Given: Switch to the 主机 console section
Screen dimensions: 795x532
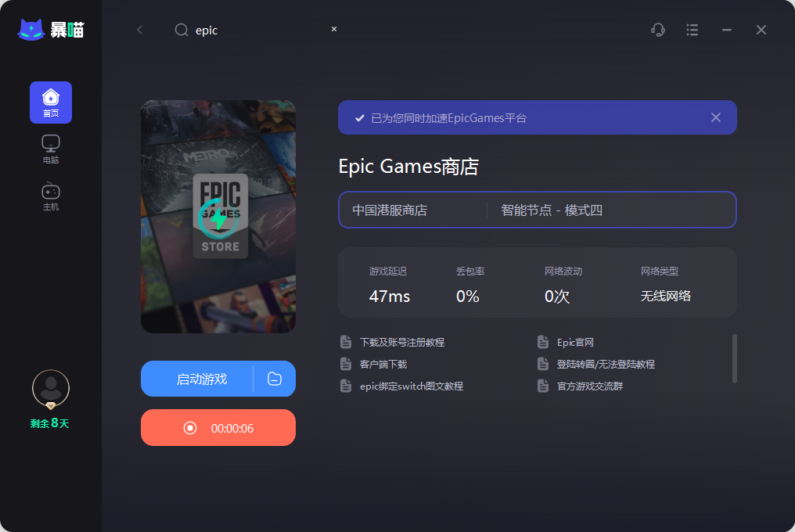Looking at the screenshot, I should [51, 196].
